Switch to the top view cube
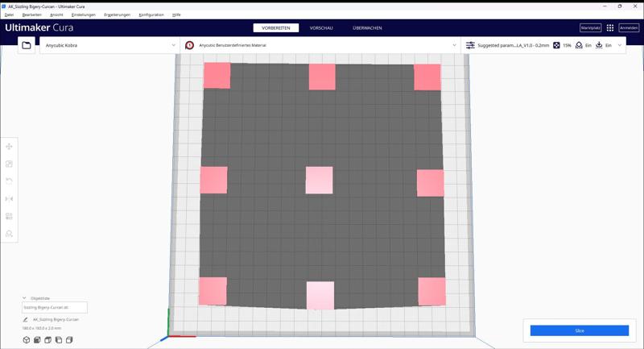644x349 pixels. (47, 340)
